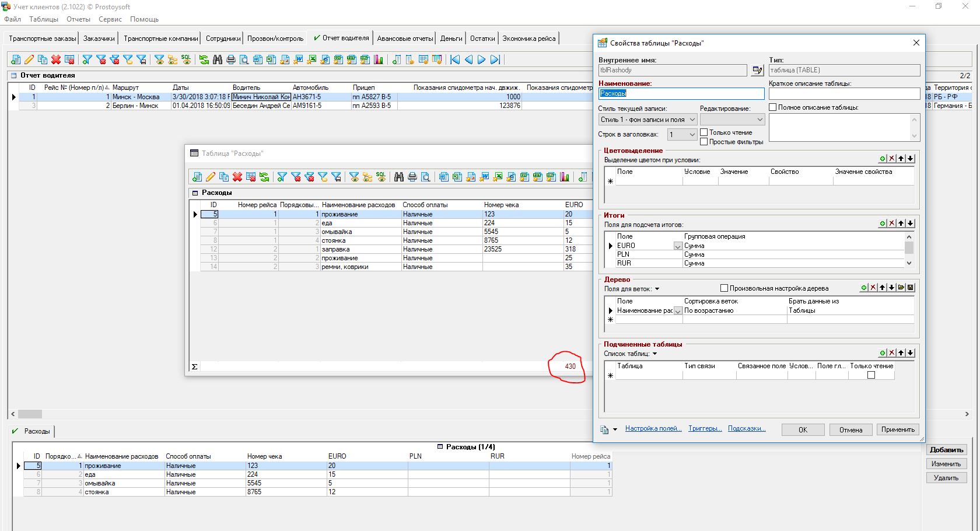
Task: Open the Настройка полей link
Action: pos(653,428)
